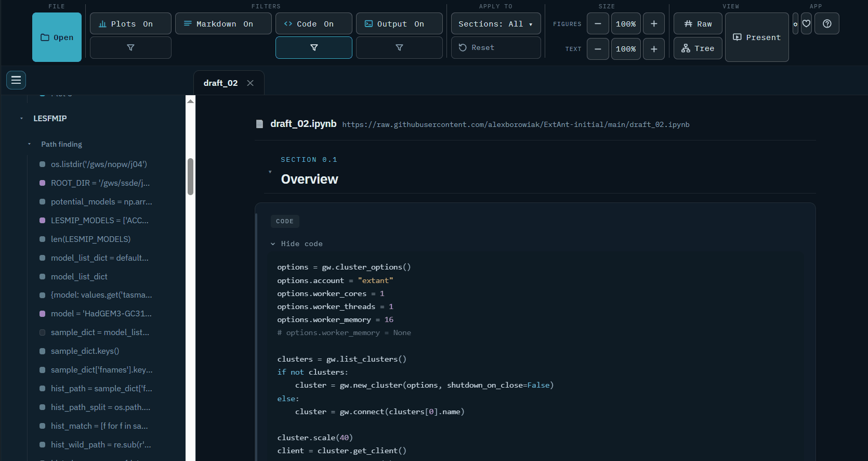This screenshot has width=868, height=461.
Task: Toggle the sidebar hamburger menu
Action: [x=16, y=80]
